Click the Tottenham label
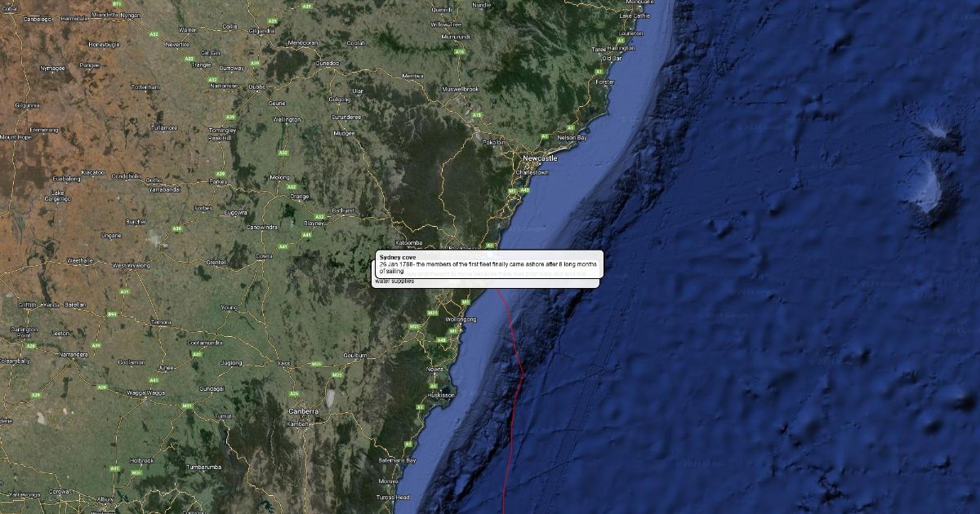 pos(145,86)
